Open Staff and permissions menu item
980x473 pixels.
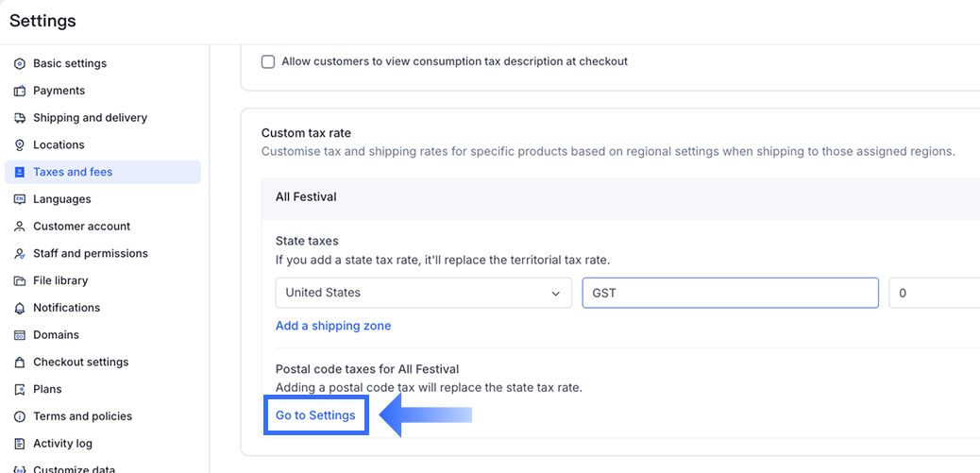point(90,253)
